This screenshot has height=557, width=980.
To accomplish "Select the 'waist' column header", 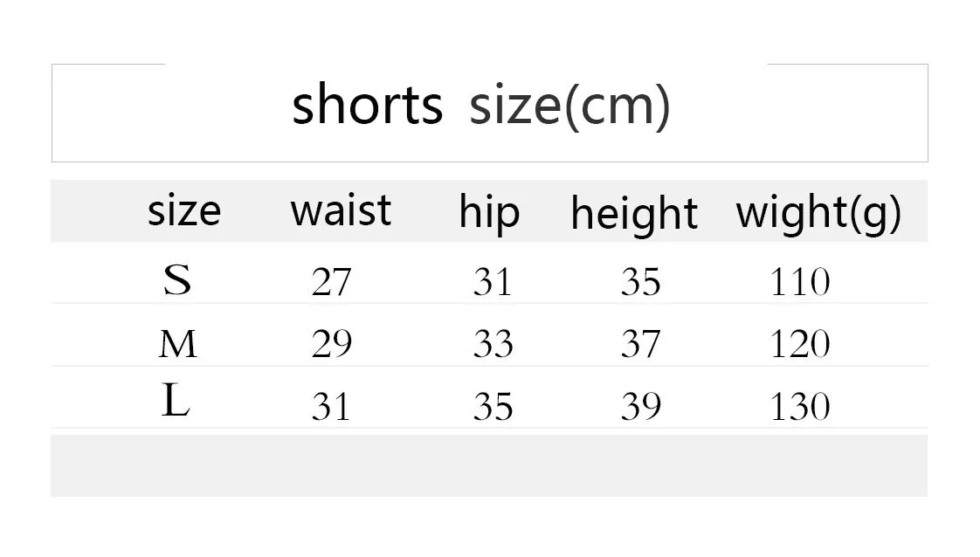I will coord(341,210).
